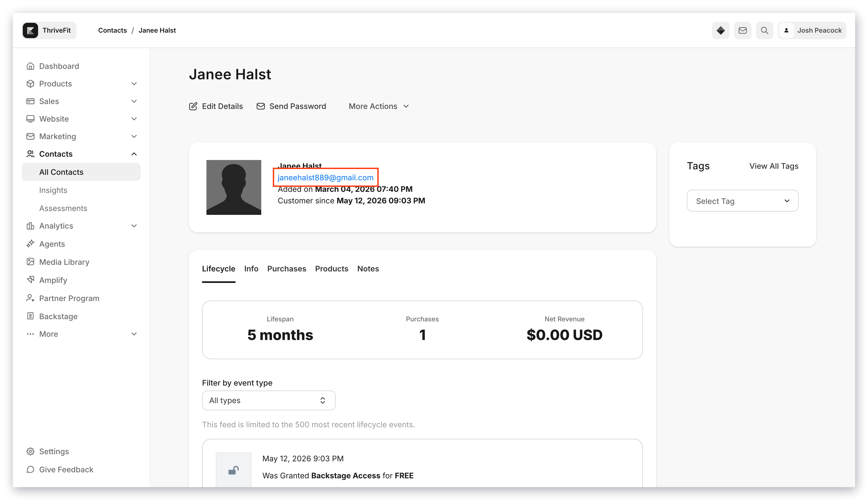Expand the More menu chevron
The image size is (868, 500).
(x=134, y=334)
